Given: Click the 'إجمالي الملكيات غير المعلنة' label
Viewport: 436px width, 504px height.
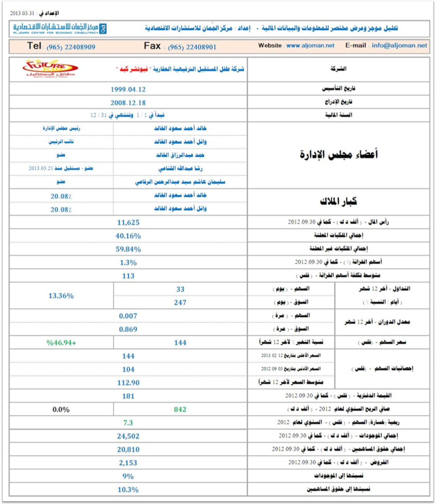Looking at the screenshot, I should (x=339, y=248).
